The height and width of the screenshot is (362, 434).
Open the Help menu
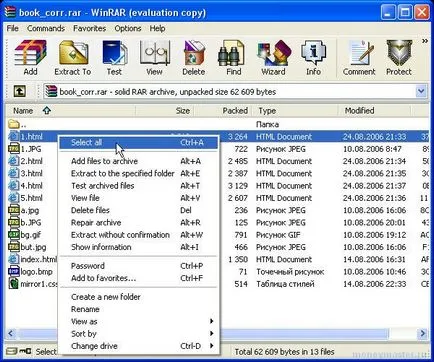(x=157, y=28)
